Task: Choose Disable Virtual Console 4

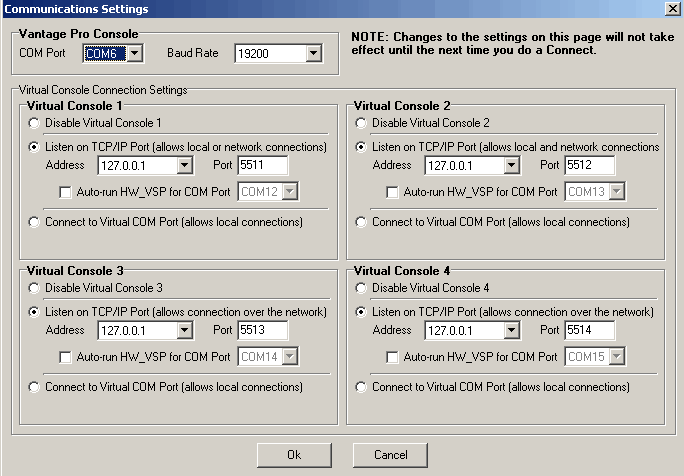Action: [x=363, y=288]
